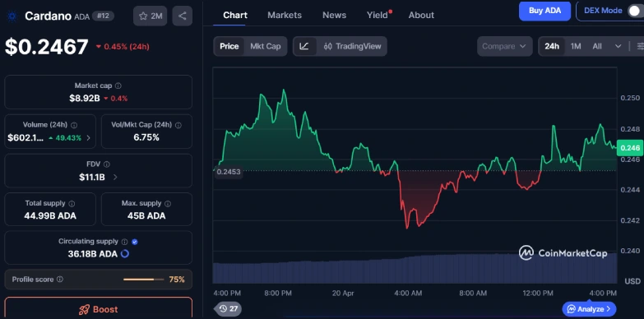Viewport: 644px width, 319px height.
Task: Select the Mkt Cap chart toggle
Action: 266,46
